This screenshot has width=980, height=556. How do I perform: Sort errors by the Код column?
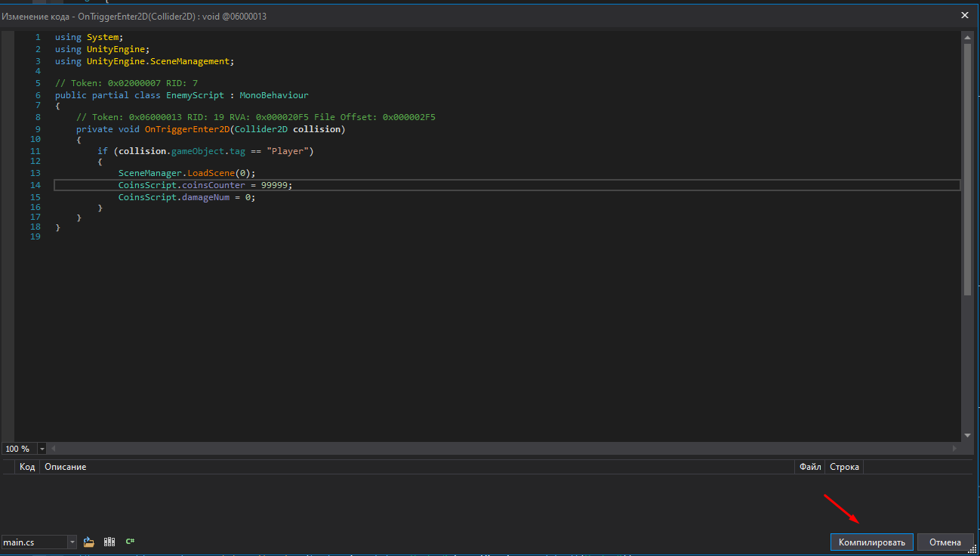27,467
